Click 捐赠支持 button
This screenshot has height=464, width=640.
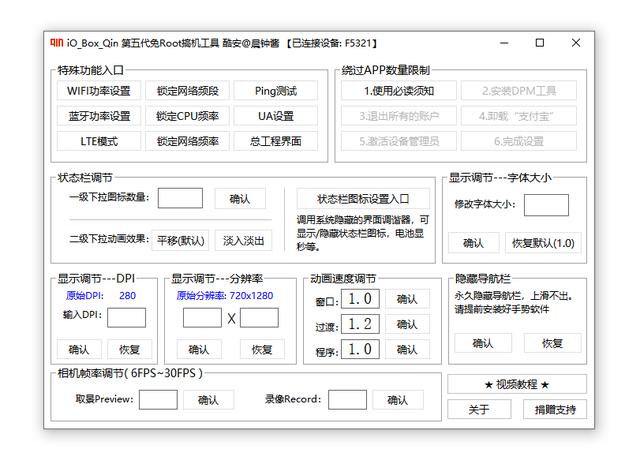point(555,409)
